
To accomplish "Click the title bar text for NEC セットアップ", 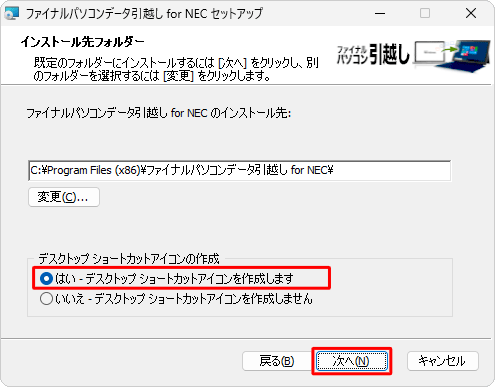I will (x=214, y=14).
